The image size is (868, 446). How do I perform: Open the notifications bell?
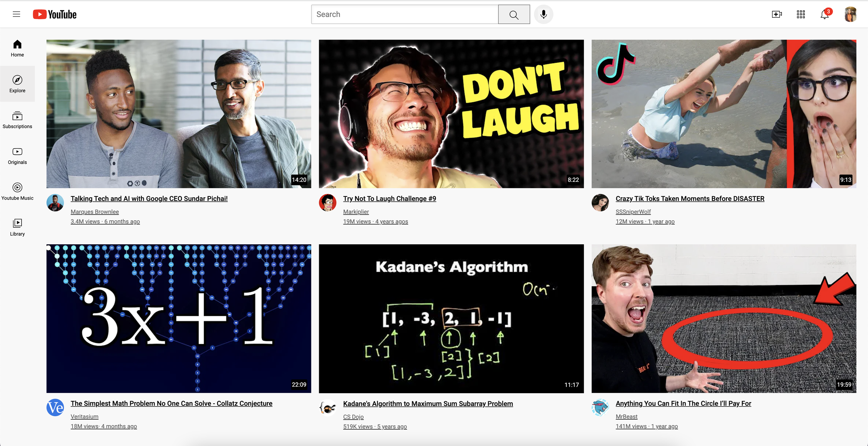(825, 15)
